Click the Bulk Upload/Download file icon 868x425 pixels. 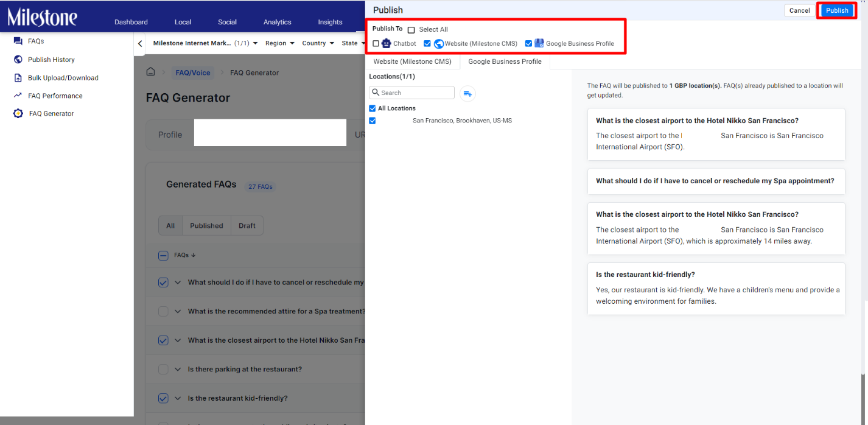click(18, 78)
